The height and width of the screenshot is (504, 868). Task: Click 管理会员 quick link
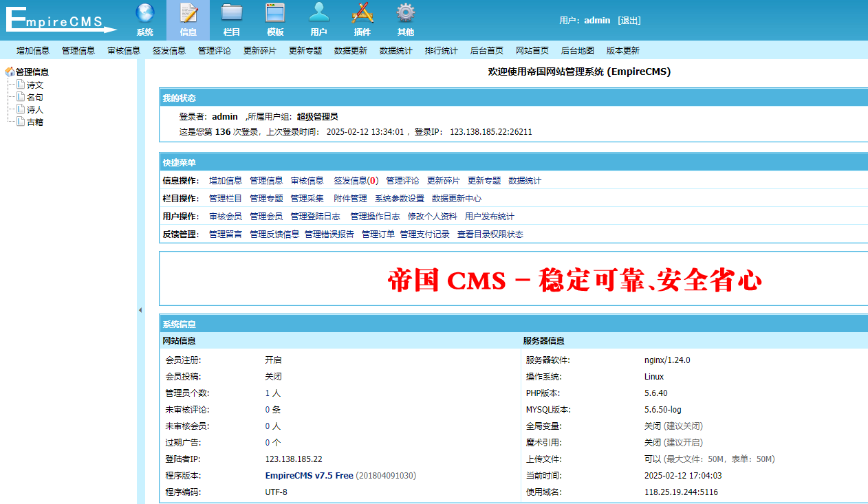click(x=266, y=217)
